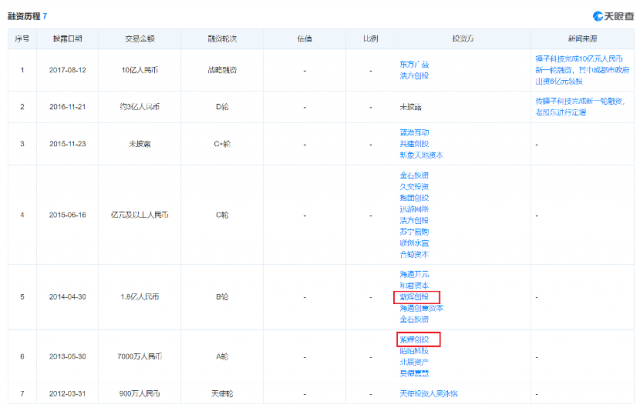The height and width of the screenshot is (411, 640).
Task: Click highlighted 紫辉创投 in the B轮 row
Action: (414, 297)
